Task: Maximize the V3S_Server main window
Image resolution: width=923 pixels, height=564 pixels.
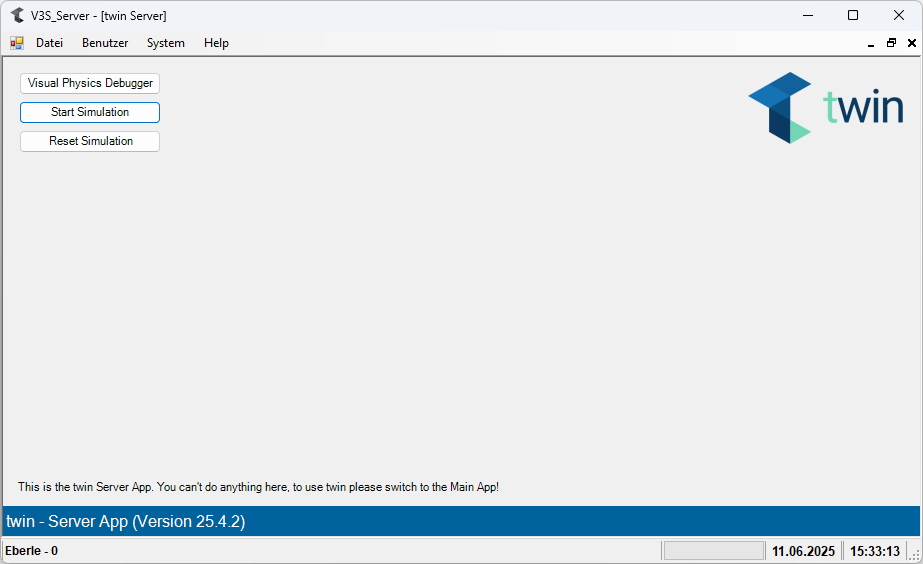Action: [x=853, y=15]
